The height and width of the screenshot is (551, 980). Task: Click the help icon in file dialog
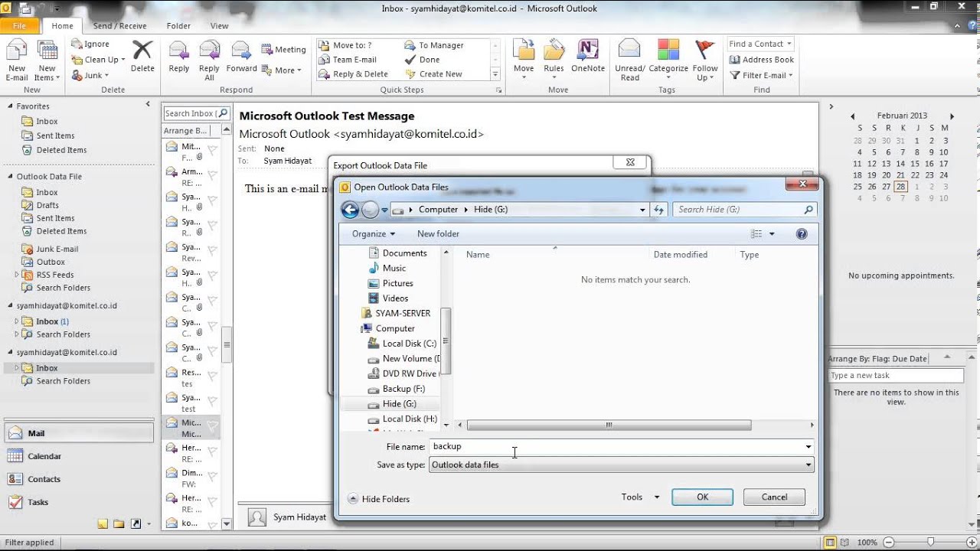[802, 234]
